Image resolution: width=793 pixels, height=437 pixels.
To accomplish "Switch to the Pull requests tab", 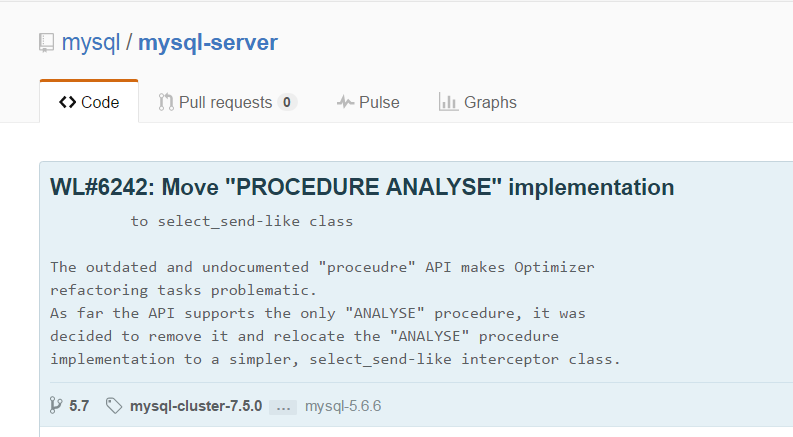I will (x=228, y=102).
